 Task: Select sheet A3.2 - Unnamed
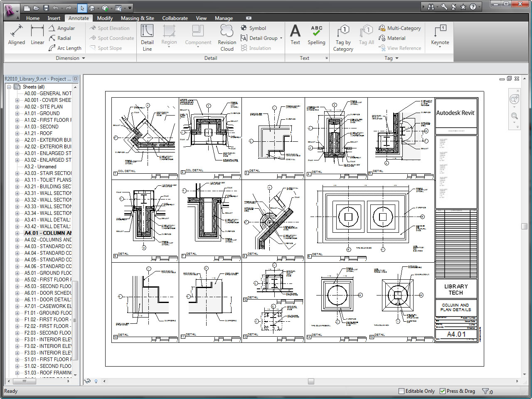[x=40, y=167]
